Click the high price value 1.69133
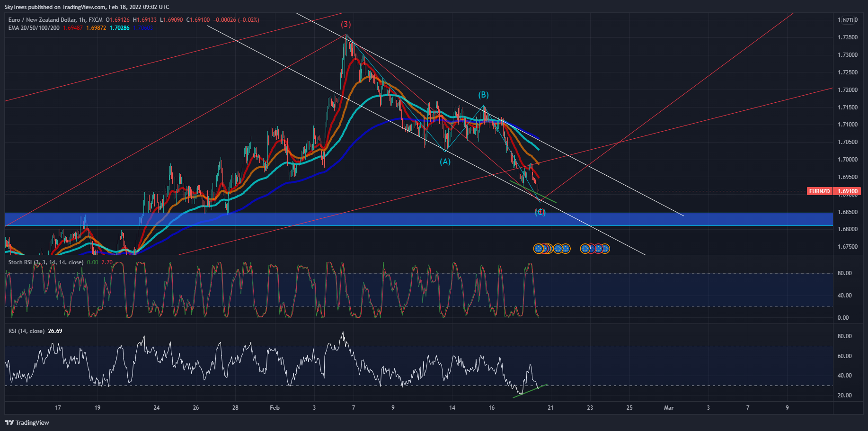 click(x=147, y=20)
